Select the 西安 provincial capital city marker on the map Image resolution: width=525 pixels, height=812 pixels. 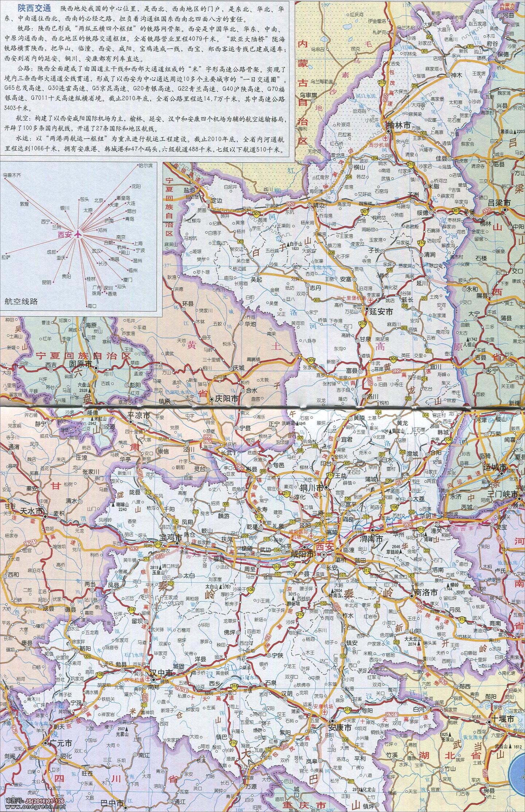click(323, 555)
